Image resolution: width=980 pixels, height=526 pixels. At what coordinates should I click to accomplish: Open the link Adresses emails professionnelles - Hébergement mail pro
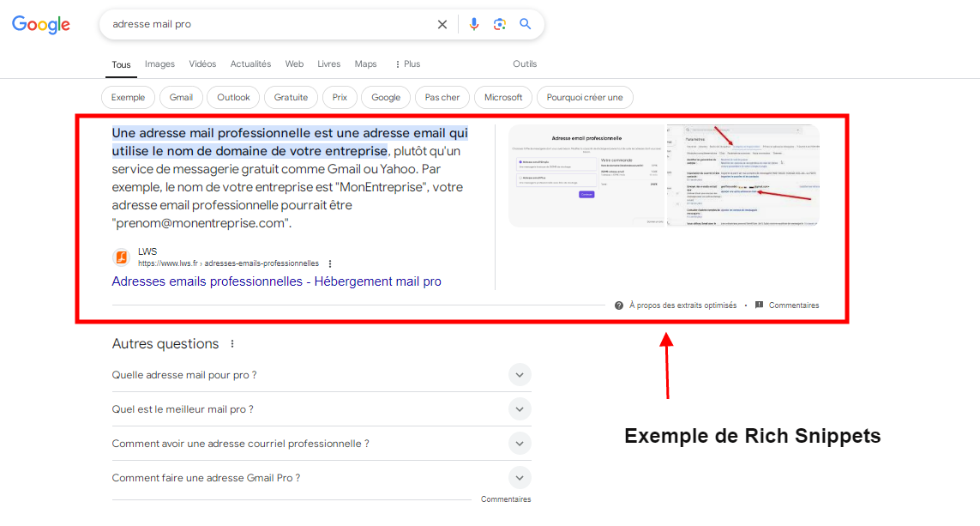pyautogui.click(x=276, y=281)
